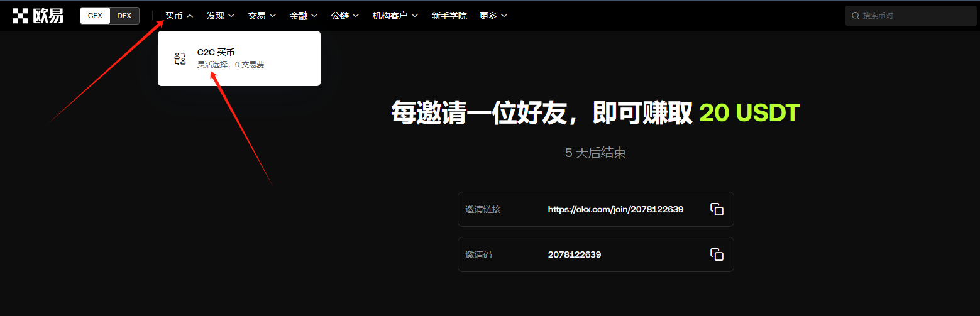
Task: Open the 新手学院 page
Action: tap(449, 16)
